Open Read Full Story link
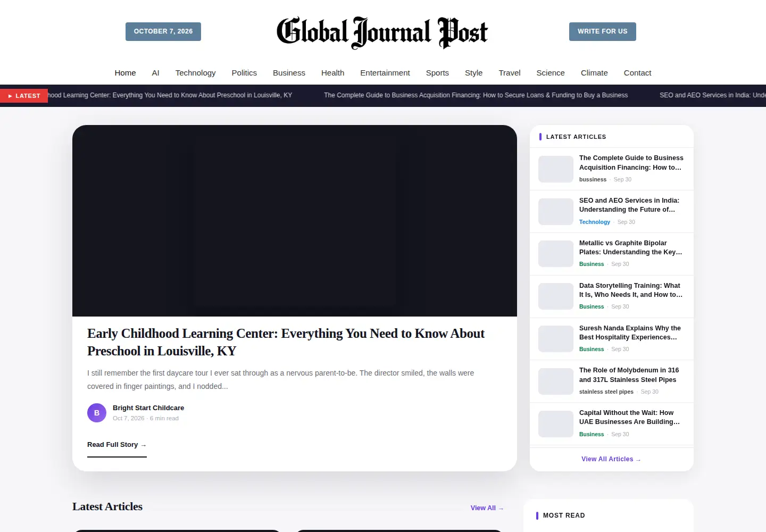The width and height of the screenshot is (766, 532). pos(117,445)
